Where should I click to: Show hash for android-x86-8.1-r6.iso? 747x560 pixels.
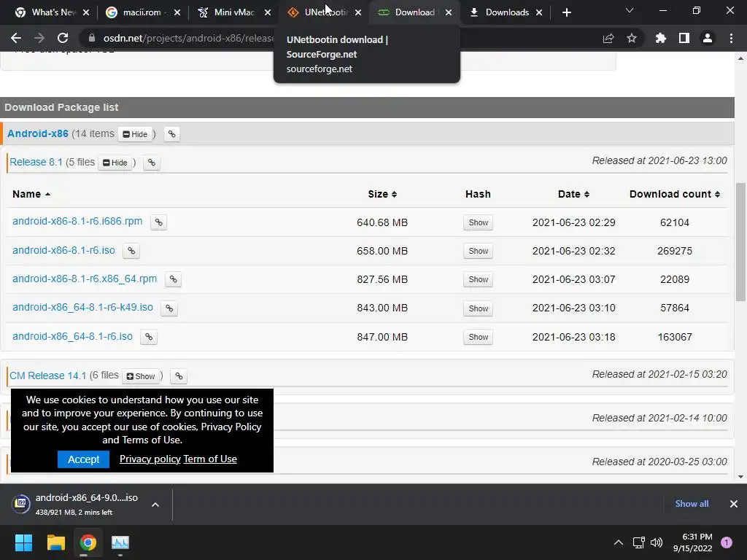click(x=479, y=251)
